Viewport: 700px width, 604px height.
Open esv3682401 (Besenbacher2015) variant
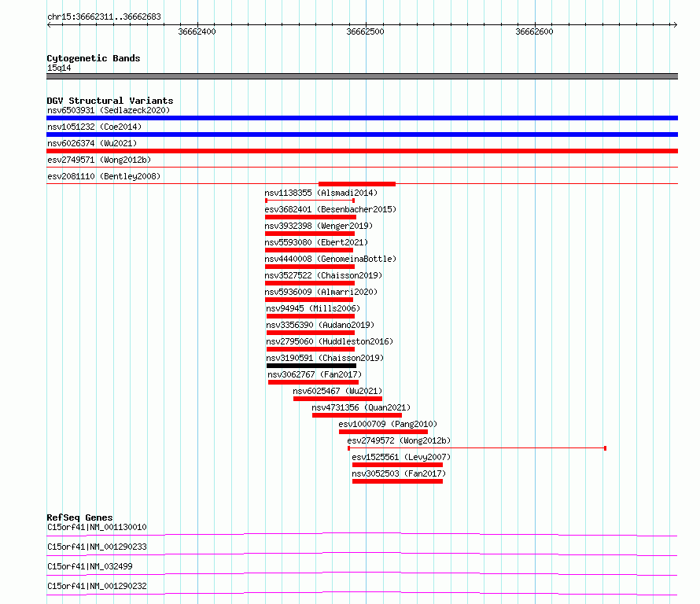[x=330, y=209]
